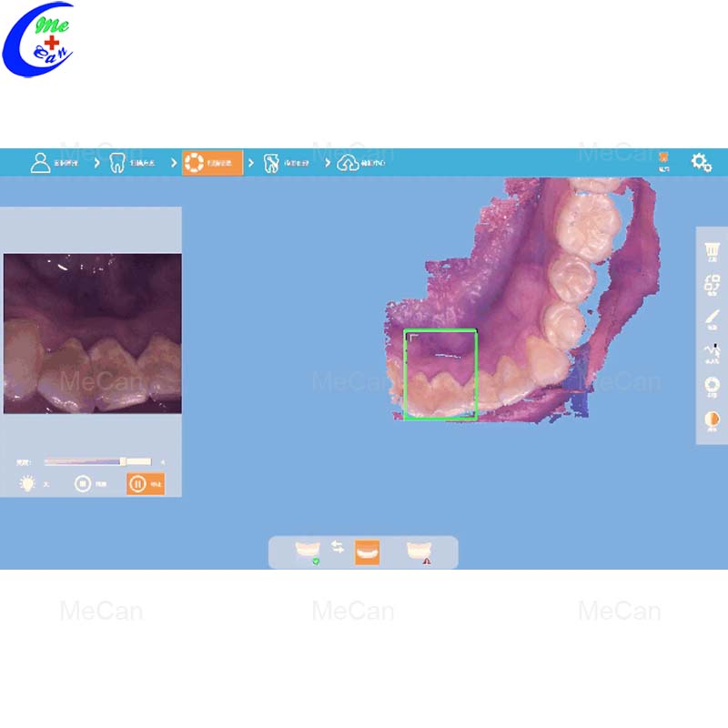The width and height of the screenshot is (728, 728).
Task: Open the cloud upload step
Action: pos(361,163)
